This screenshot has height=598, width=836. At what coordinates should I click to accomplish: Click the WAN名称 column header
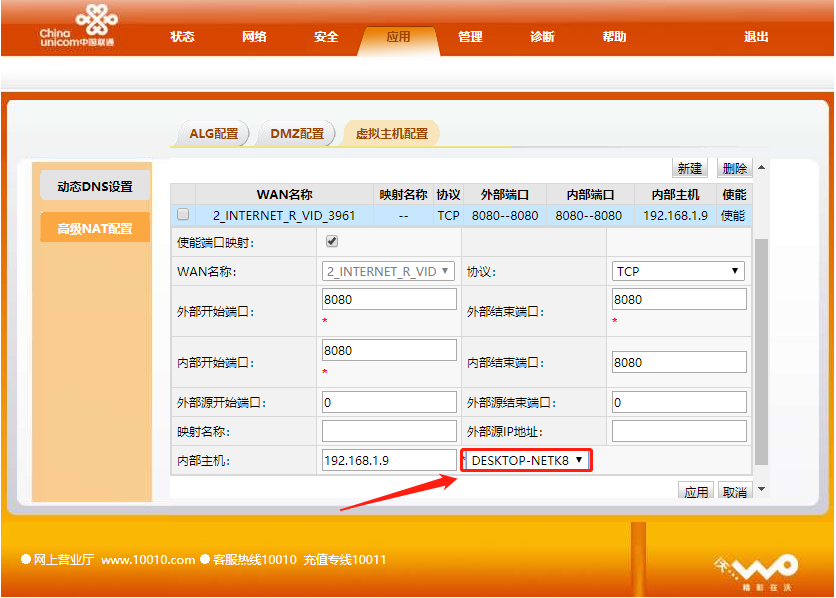[284, 195]
